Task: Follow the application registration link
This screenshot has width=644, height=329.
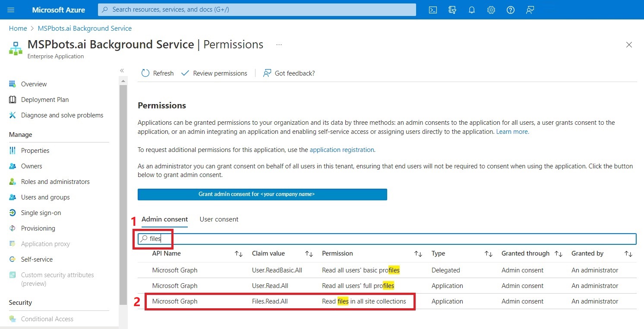Action: (342, 150)
